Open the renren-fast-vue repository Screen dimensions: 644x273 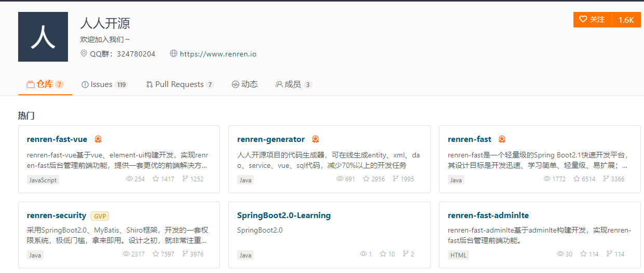tap(57, 139)
